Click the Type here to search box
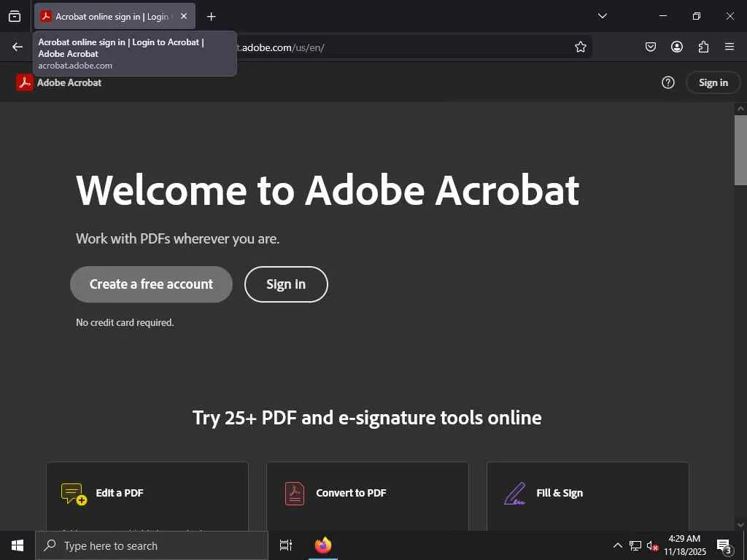 tap(152, 545)
